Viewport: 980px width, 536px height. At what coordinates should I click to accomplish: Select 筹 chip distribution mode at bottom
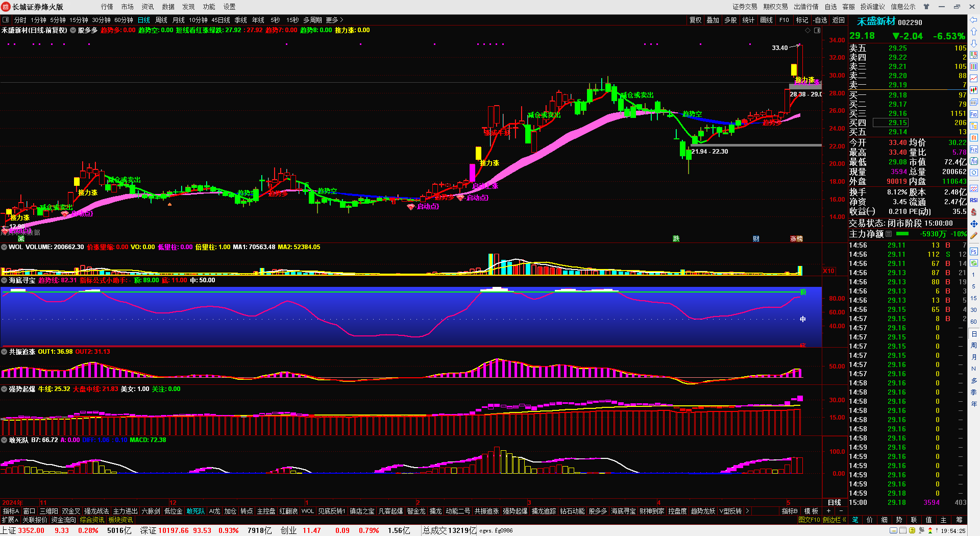click(x=959, y=520)
